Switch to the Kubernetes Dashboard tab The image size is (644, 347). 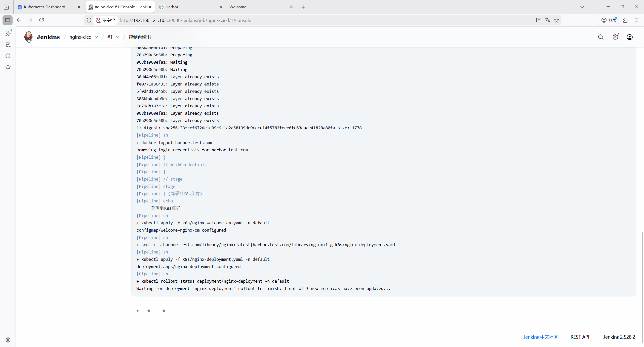pyautogui.click(x=45, y=7)
